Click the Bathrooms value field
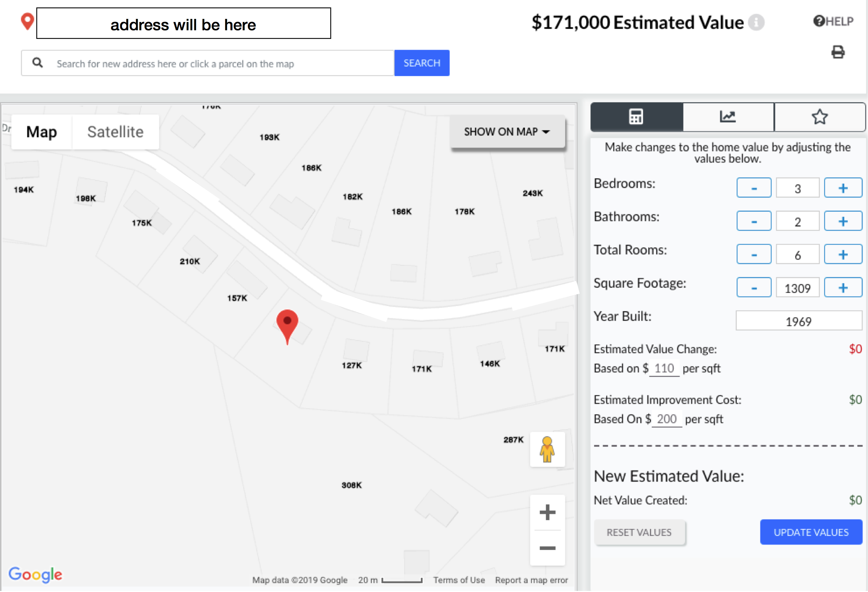Viewport: 868px width, 592px height. 798,221
